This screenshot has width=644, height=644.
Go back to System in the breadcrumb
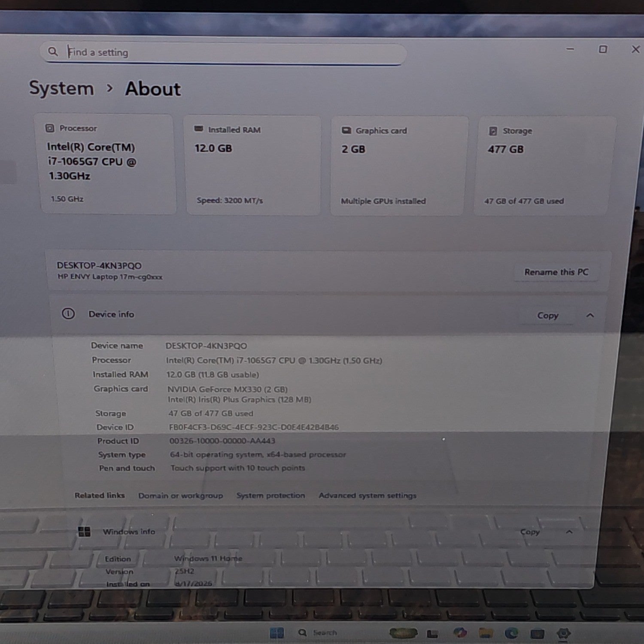pos(61,88)
